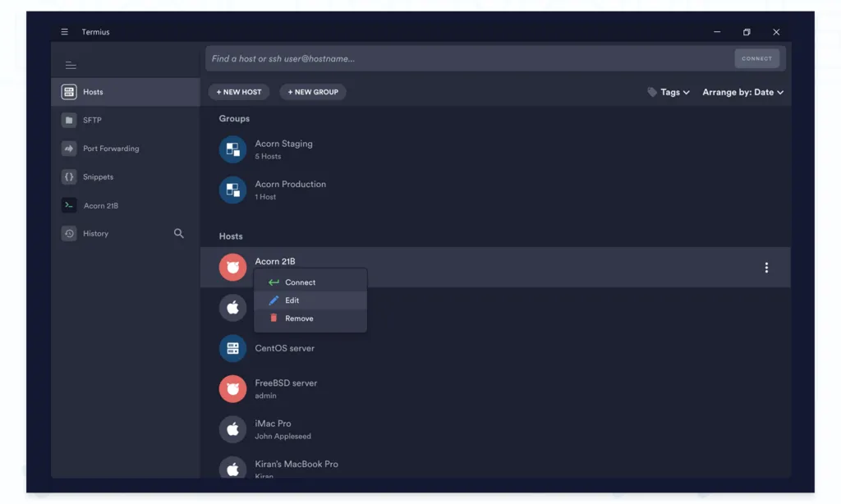This screenshot has height=504, width=841.
Task: Select the CentOS server host
Action: [495, 349]
